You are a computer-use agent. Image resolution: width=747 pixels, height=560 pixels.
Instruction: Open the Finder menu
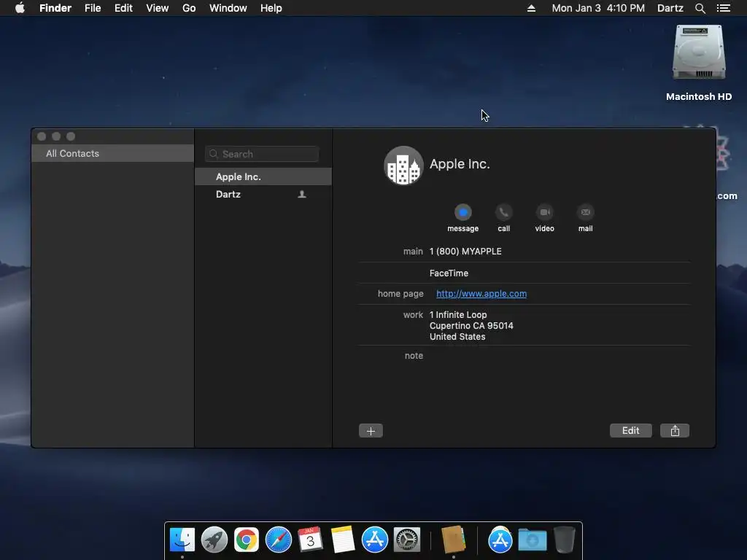point(55,8)
